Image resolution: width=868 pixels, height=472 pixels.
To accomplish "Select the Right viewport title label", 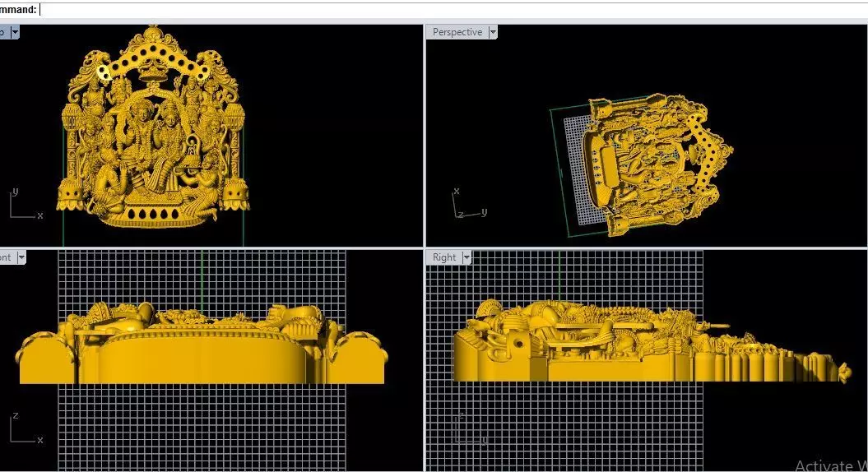I will (x=444, y=257).
